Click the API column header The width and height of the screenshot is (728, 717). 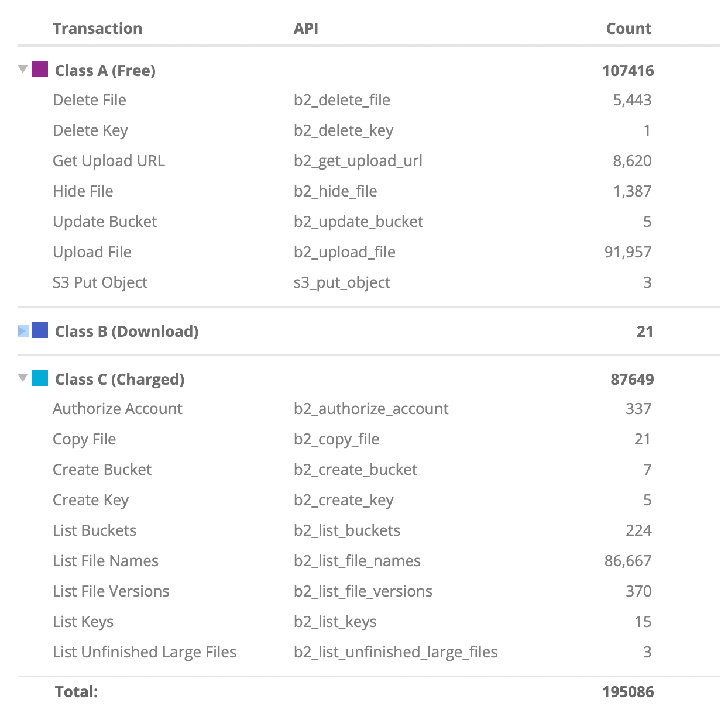coord(305,29)
